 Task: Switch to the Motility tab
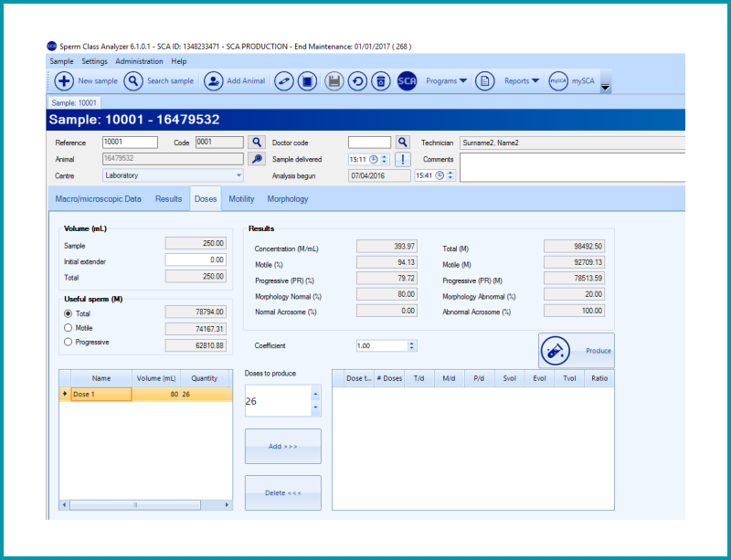(241, 198)
